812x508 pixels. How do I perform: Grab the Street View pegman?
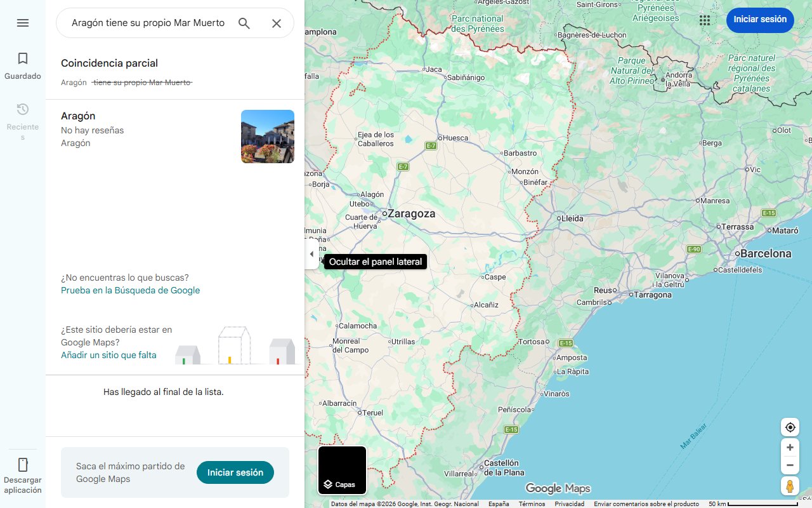[790, 486]
